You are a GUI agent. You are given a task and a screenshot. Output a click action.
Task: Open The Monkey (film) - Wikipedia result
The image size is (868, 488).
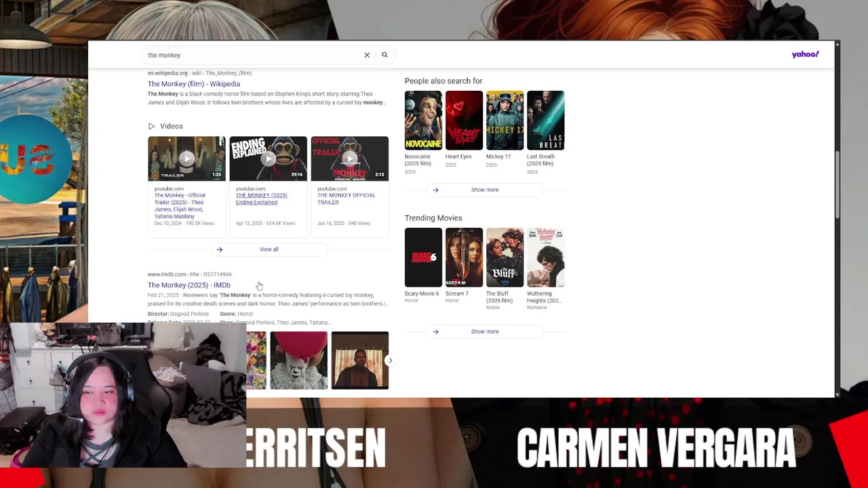(194, 84)
